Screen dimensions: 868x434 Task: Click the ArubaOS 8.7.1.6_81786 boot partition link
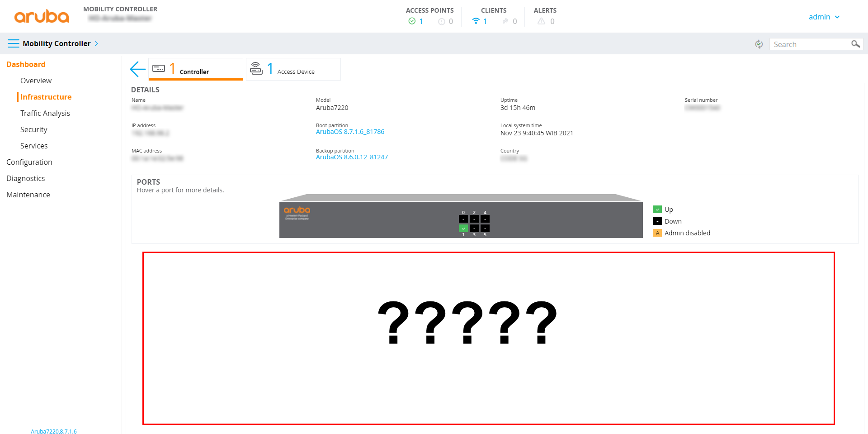pos(350,132)
